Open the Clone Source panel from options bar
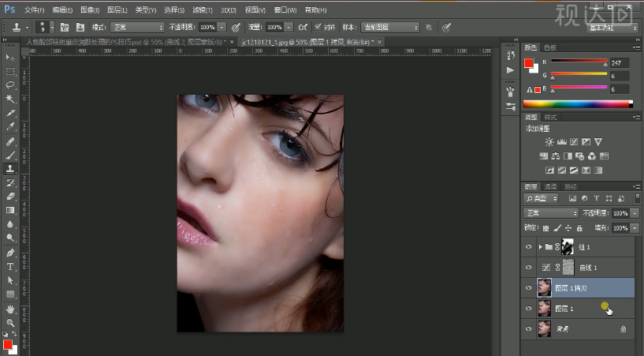This screenshot has width=644, height=356. [x=80, y=27]
